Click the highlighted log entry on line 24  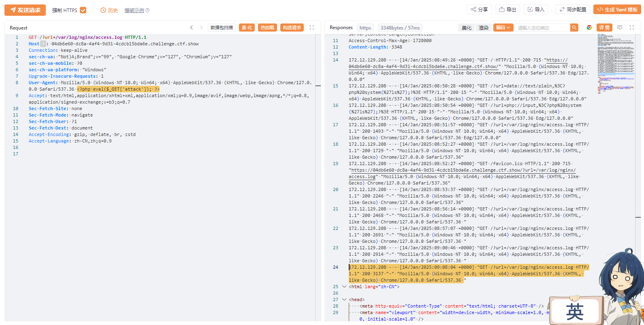point(469,274)
